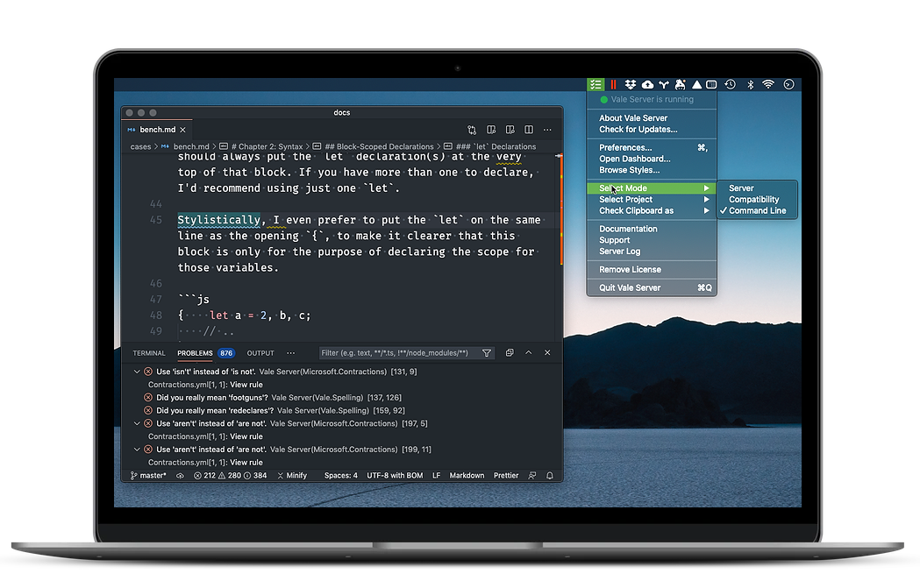Image resolution: width=920 pixels, height=588 pixels.
Task: Maximize the panel with the up chevron
Action: 529,353
